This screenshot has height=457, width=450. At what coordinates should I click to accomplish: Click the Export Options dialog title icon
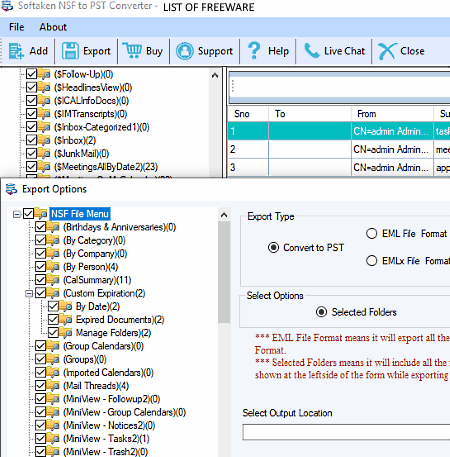(x=12, y=189)
